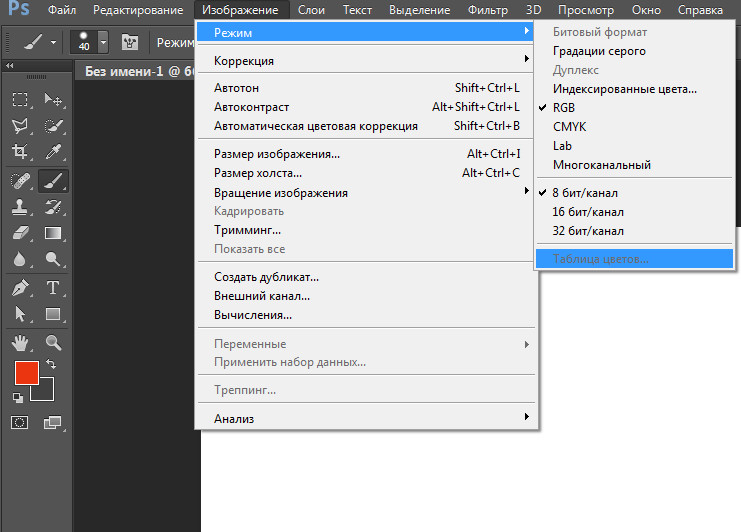The image size is (741, 532).
Task: Open the Файл menu
Action: [x=62, y=9]
